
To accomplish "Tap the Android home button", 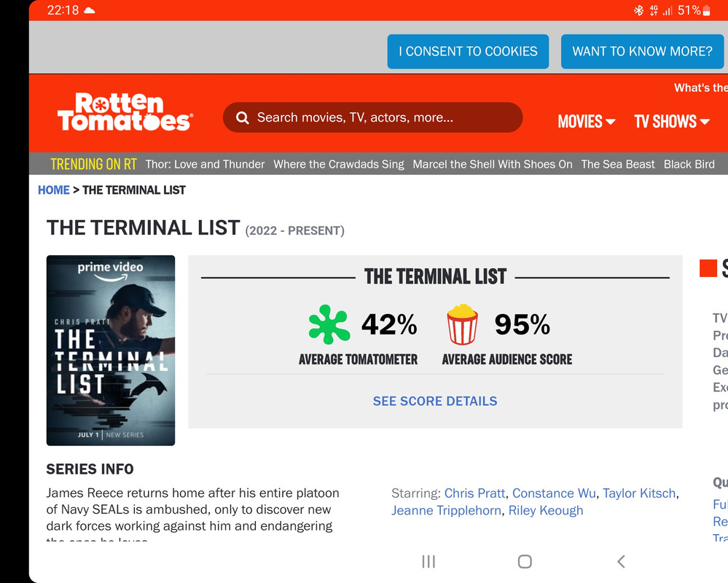I will [524, 561].
